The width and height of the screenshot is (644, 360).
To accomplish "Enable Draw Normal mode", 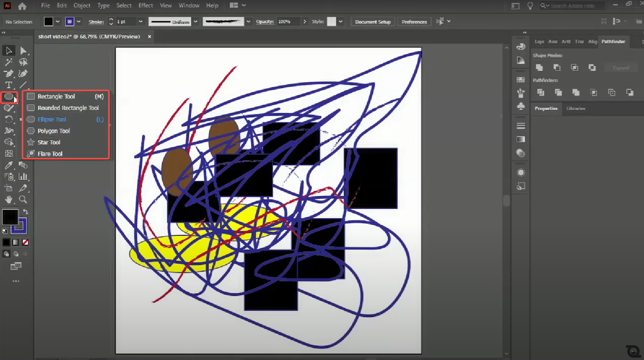I will tap(6, 254).
